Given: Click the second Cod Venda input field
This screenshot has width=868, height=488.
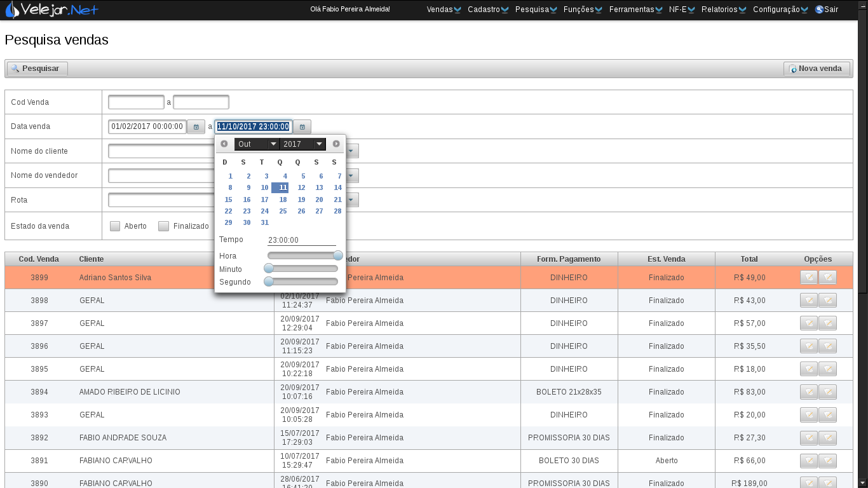Looking at the screenshot, I should coord(201,102).
